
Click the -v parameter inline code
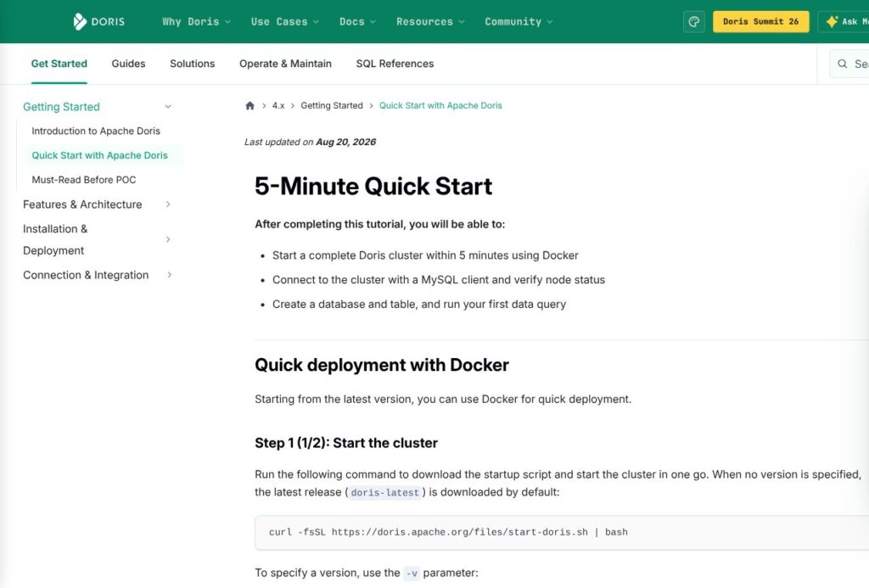(x=412, y=573)
